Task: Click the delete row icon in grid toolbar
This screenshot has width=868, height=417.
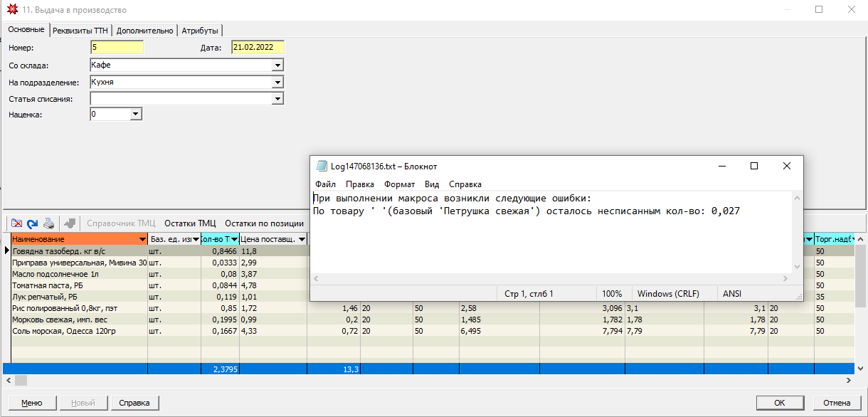Action: tap(16, 223)
